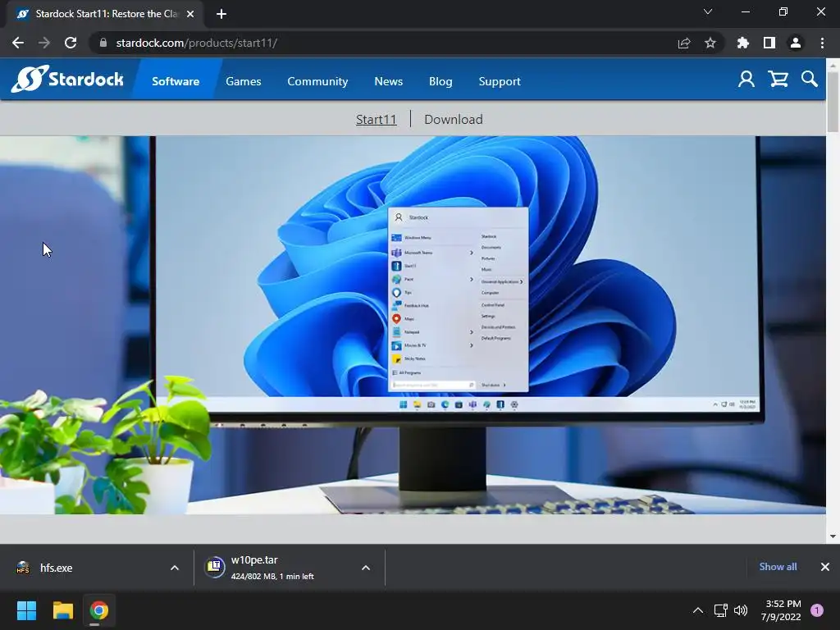This screenshot has width=840, height=630.
Task: Expand hfs.exe download options
Action: click(x=175, y=568)
